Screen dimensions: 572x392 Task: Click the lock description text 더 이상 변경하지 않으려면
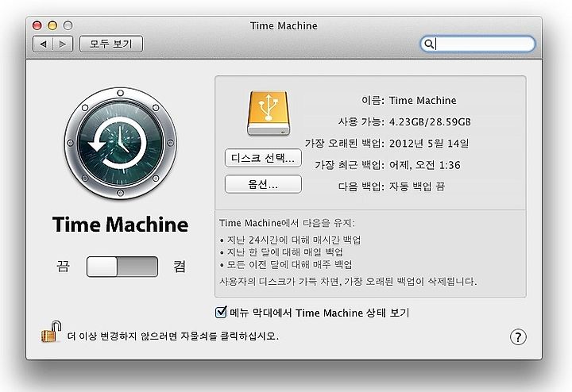tap(122, 336)
